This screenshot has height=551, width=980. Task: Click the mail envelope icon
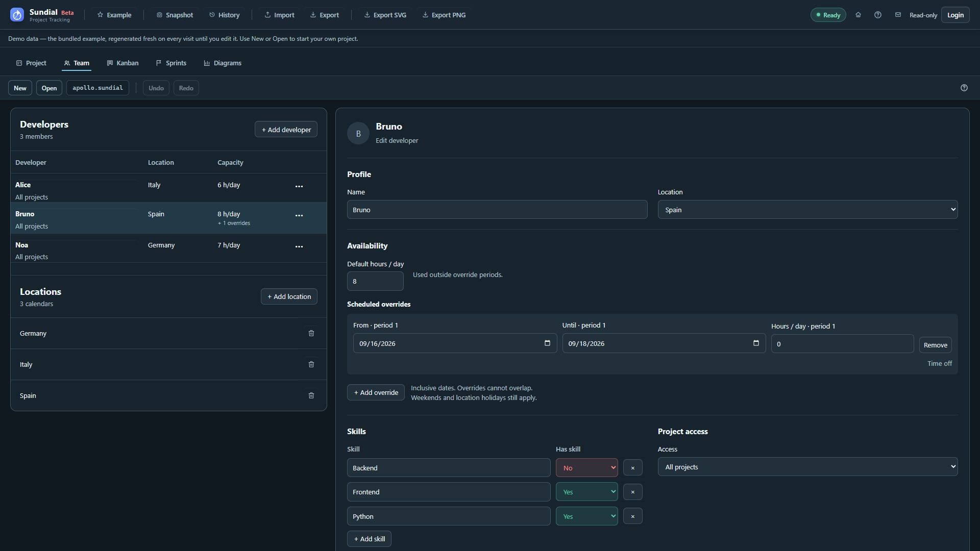click(898, 15)
